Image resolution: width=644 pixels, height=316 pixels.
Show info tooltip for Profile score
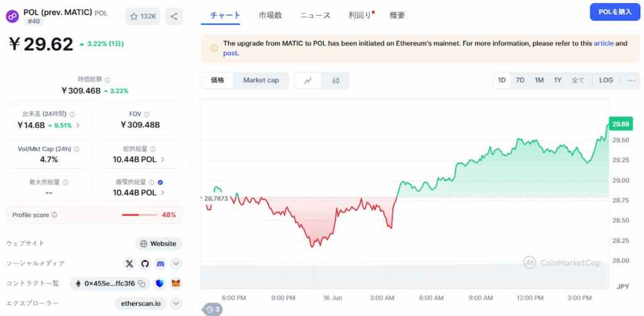tap(54, 215)
